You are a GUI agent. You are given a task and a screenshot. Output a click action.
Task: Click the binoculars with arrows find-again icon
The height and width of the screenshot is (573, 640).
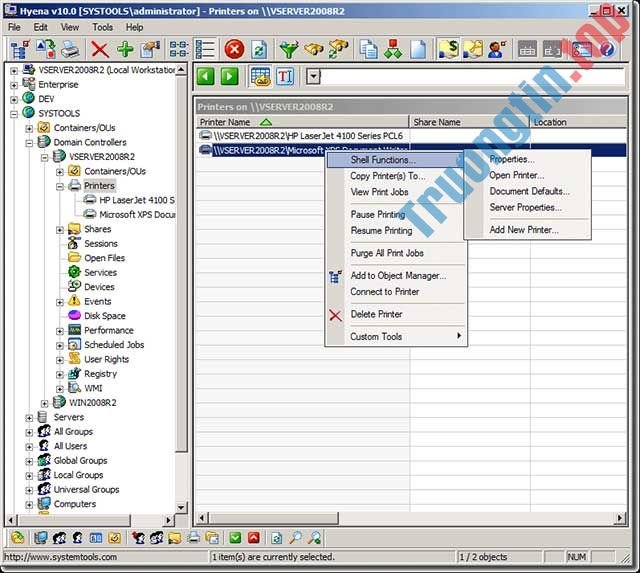coord(338,50)
